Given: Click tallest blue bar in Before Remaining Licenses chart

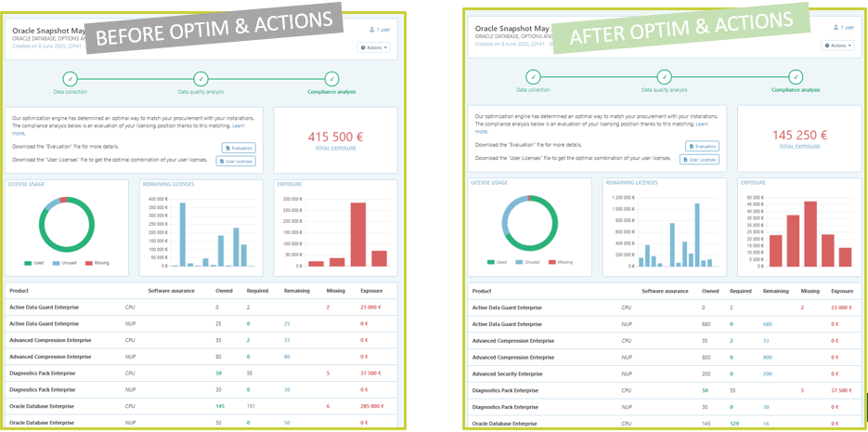Looking at the screenshot, I should (182, 235).
